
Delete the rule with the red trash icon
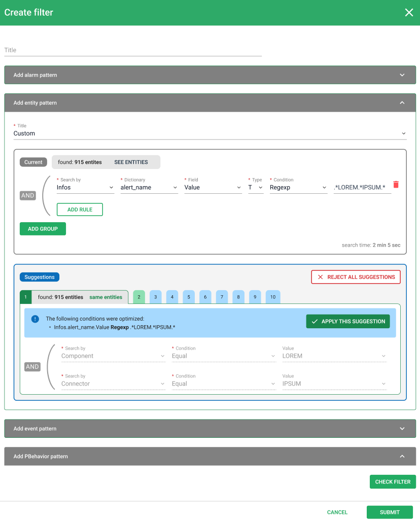click(396, 185)
